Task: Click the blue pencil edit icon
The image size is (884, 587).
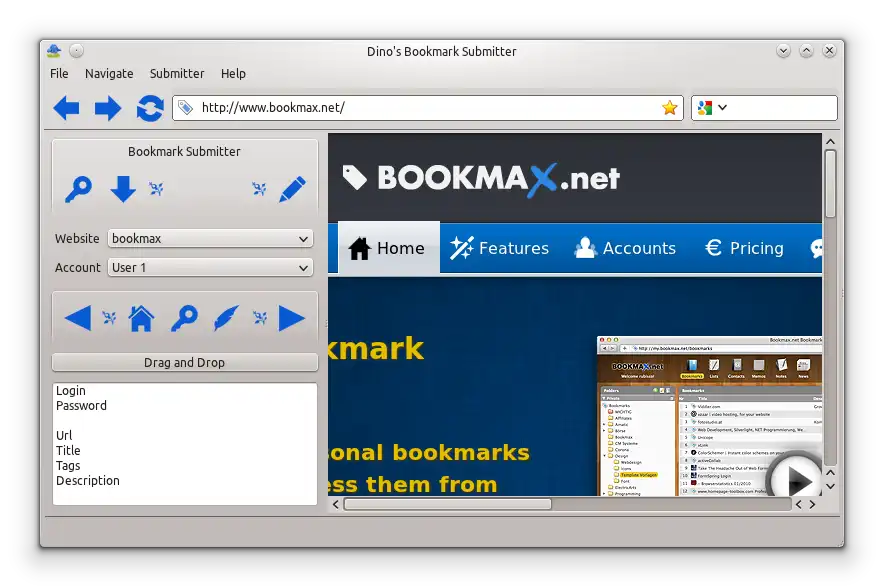Action: click(293, 189)
